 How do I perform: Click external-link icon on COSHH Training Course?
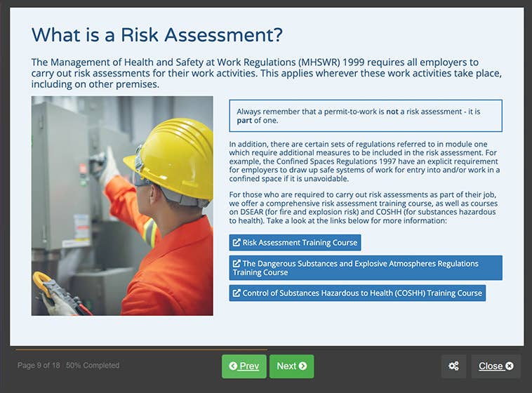(x=237, y=293)
